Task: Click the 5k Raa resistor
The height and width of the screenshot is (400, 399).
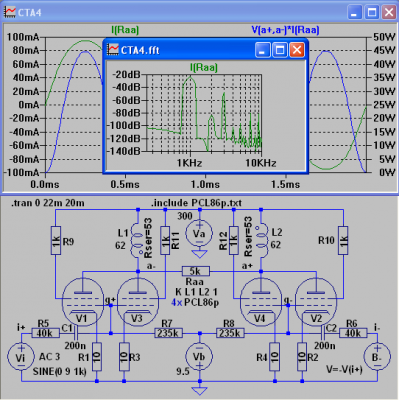Action: coord(196,271)
